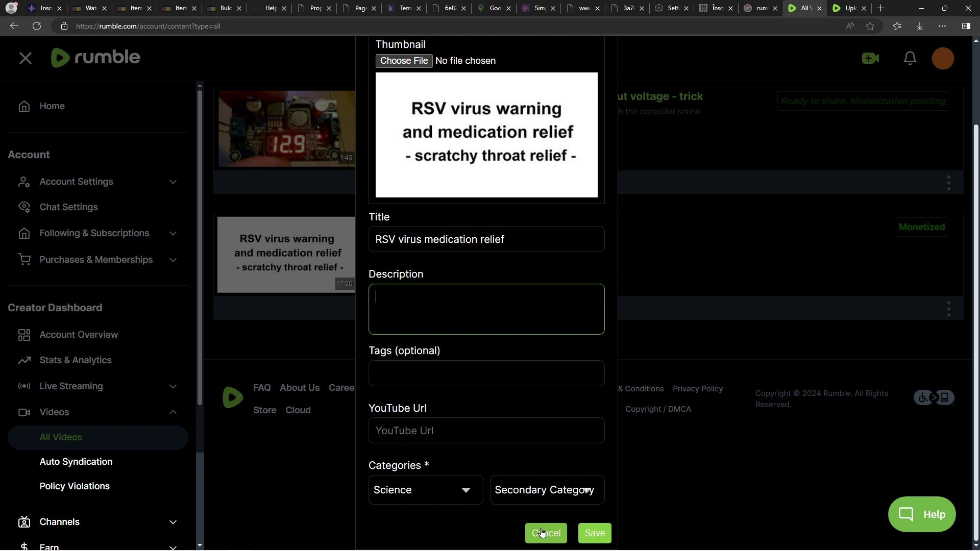Close the All Videos browser tab
This screenshot has width=980, height=551.
pyautogui.click(x=820, y=8)
